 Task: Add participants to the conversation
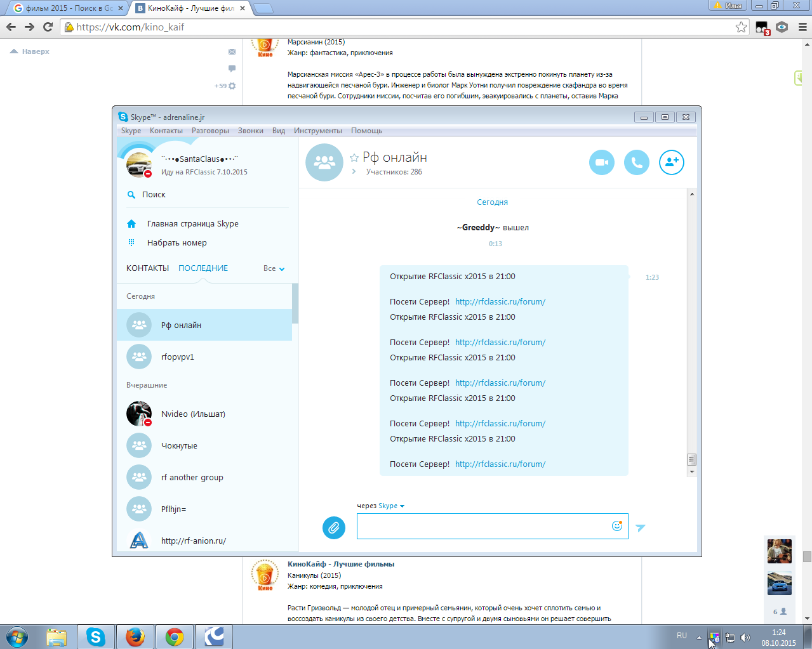[x=672, y=162]
